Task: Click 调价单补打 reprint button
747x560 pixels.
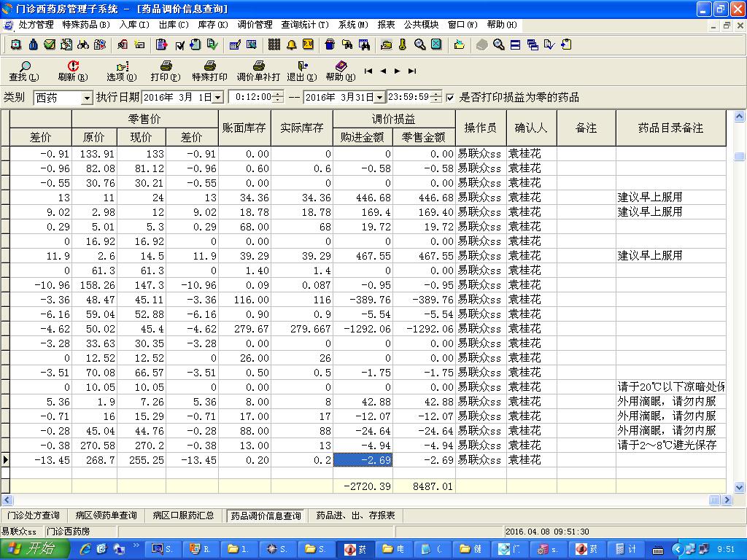Action: (258, 71)
